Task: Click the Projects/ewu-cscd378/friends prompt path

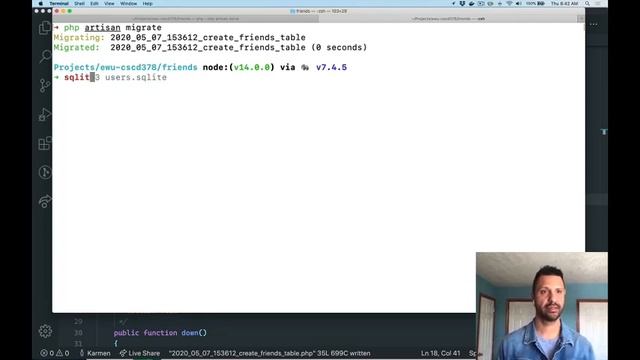Action: pyautogui.click(x=125, y=67)
